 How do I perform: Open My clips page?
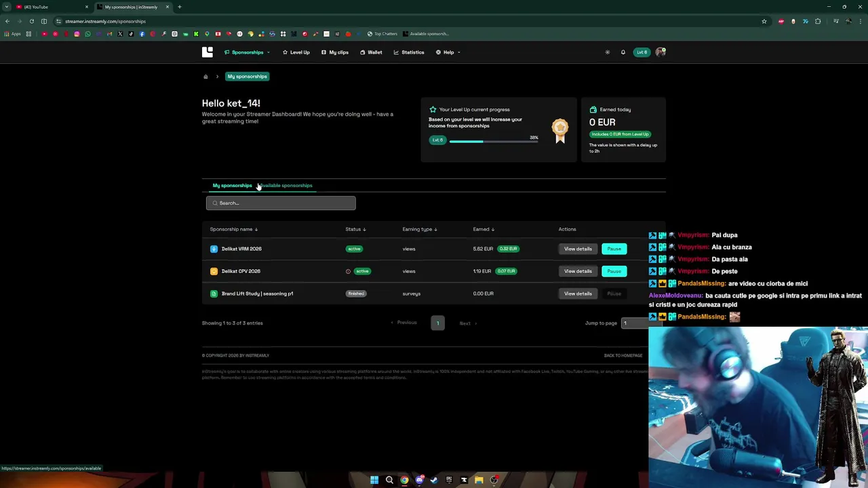tap(335, 52)
